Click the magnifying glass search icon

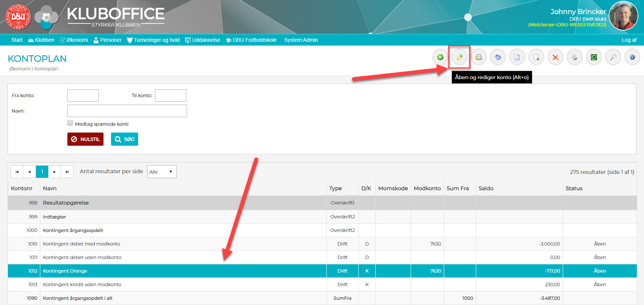coord(613,57)
